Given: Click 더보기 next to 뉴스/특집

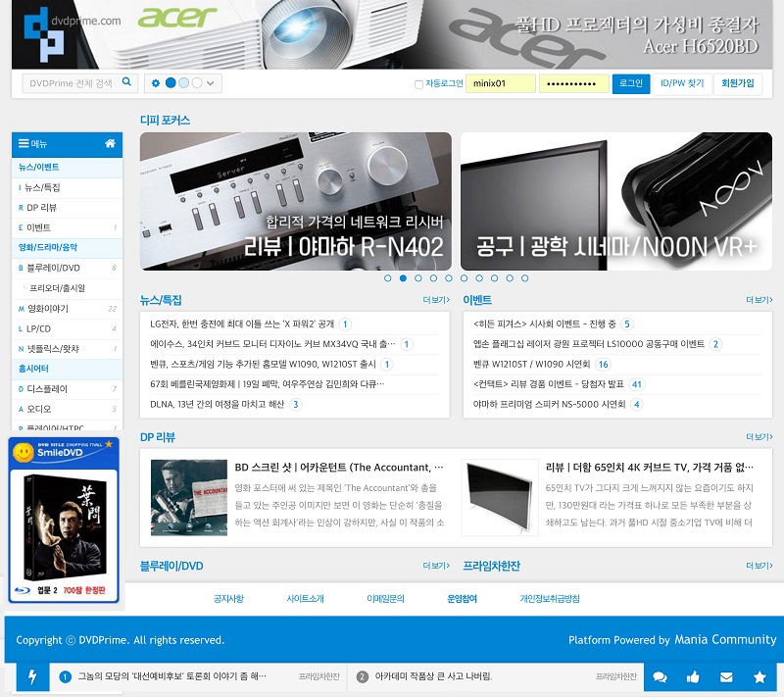Looking at the screenshot, I should [x=436, y=300].
